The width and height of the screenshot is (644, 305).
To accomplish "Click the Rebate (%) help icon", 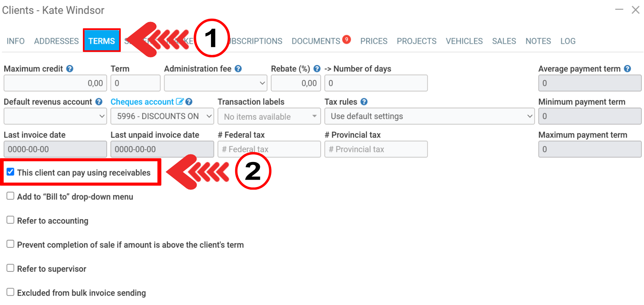I will pyautogui.click(x=317, y=69).
